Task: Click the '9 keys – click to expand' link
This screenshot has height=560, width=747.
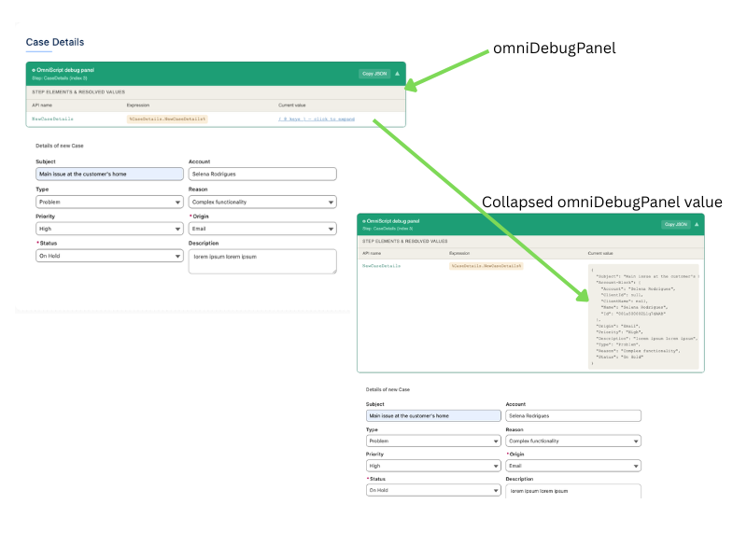Action: click(317, 119)
